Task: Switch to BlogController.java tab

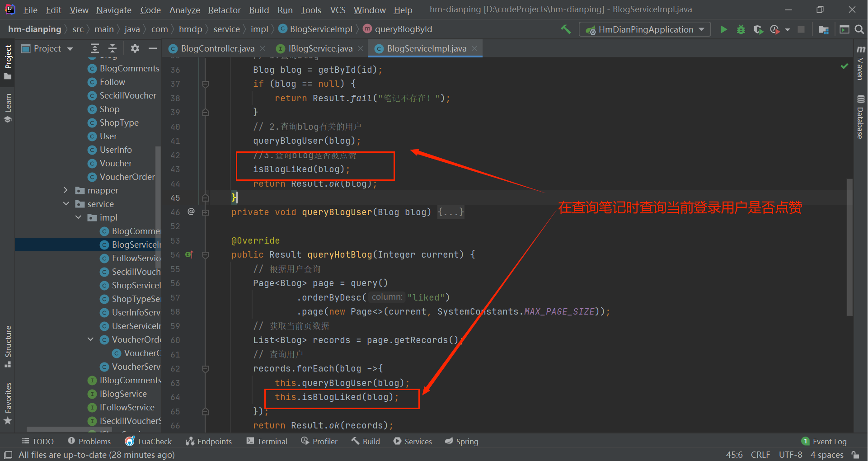Action: point(217,48)
